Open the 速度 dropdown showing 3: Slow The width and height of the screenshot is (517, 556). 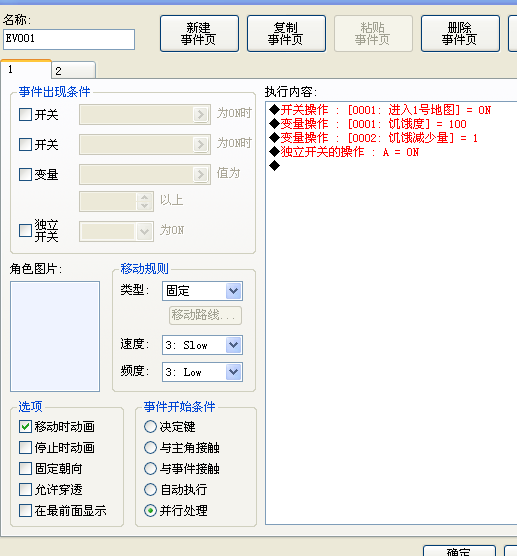tap(202, 345)
